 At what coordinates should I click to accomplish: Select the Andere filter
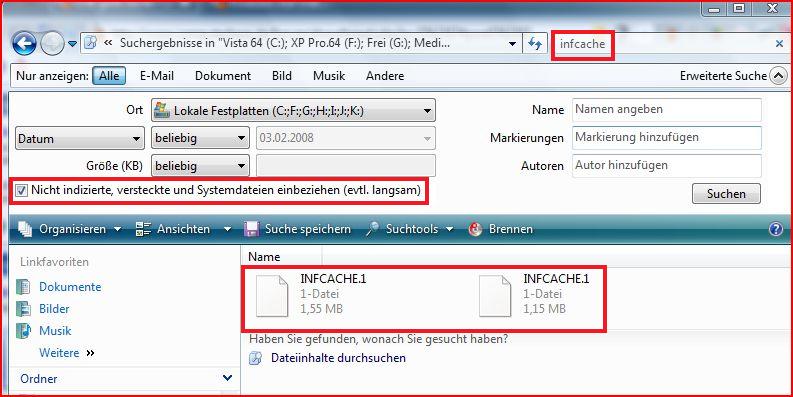click(x=385, y=76)
